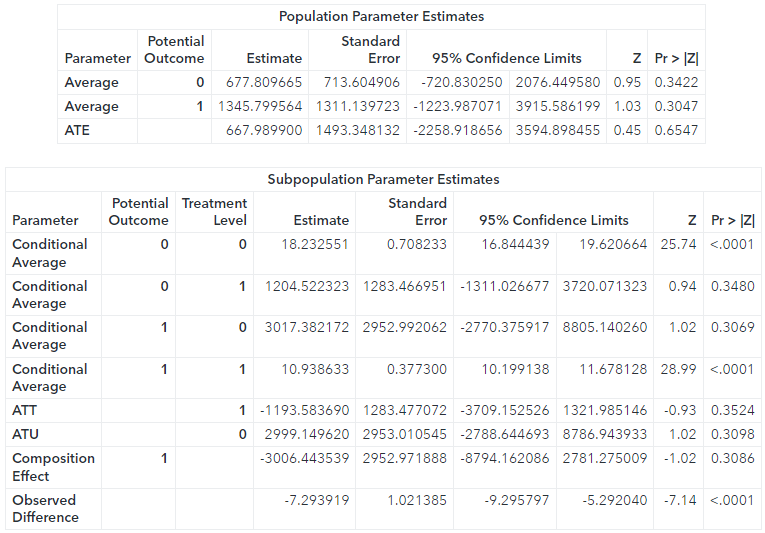Select the observed difference estimate -7.293919
The width and height of the screenshot is (765, 533).
(x=316, y=500)
